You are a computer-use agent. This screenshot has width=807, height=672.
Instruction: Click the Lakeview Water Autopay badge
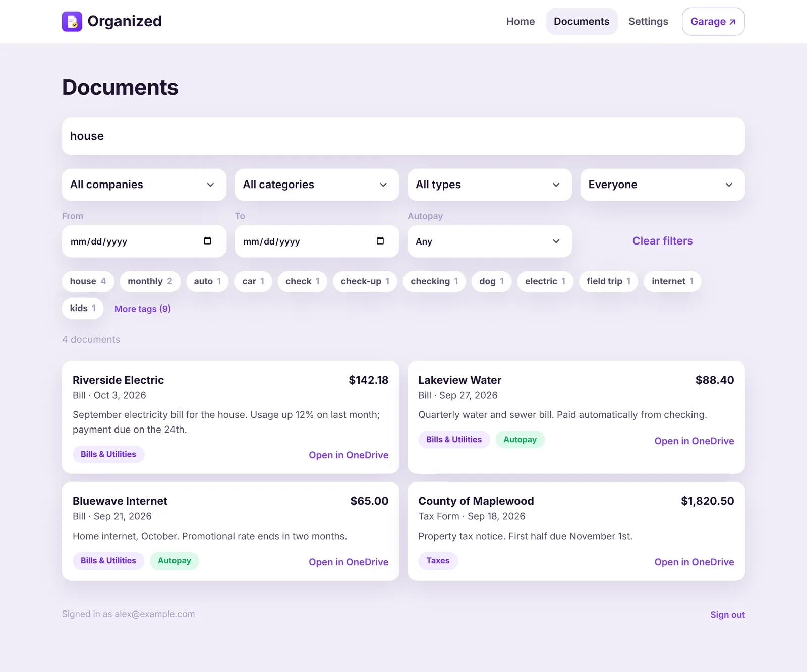click(520, 440)
